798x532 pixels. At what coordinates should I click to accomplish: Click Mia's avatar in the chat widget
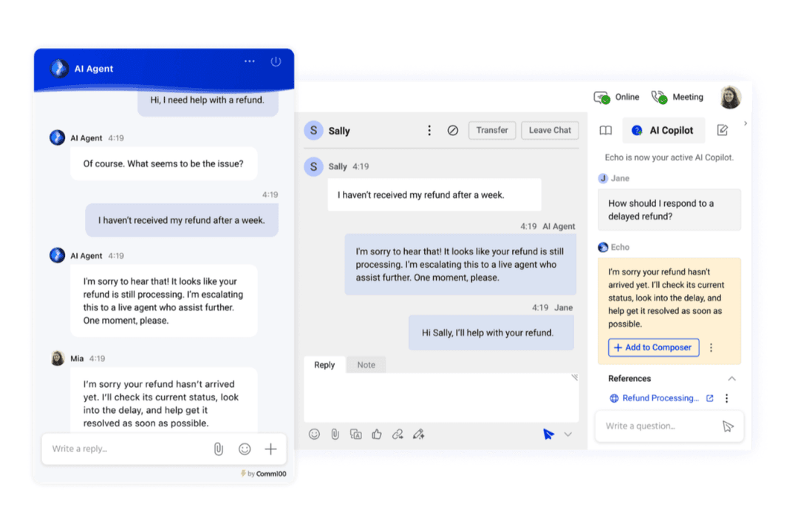58,358
